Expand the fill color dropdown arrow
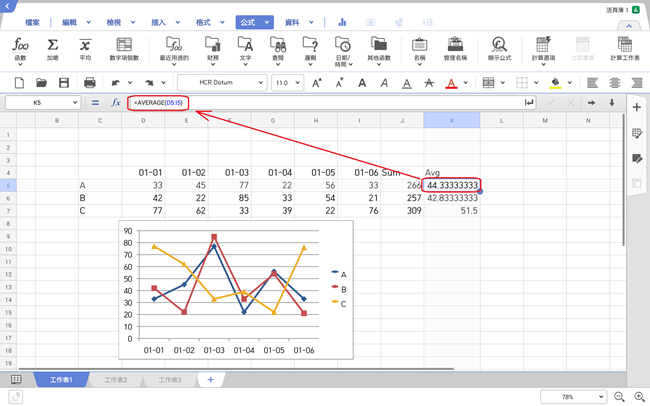Viewport: 650px width, 406px height. tap(570, 83)
